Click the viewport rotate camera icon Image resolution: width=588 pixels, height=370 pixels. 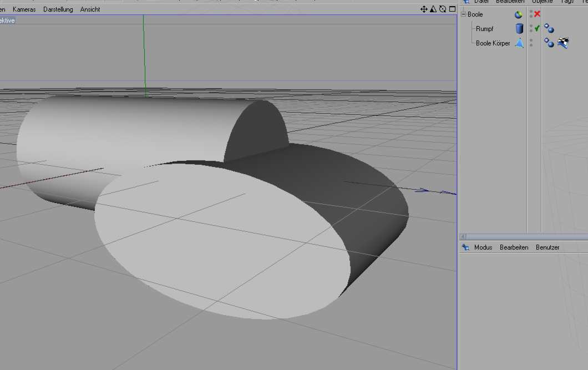click(443, 9)
